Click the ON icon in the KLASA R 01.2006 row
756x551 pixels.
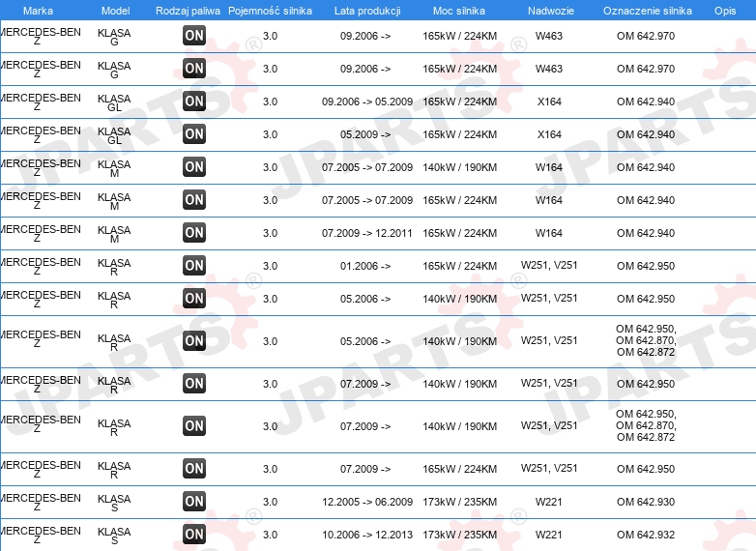tap(194, 265)
